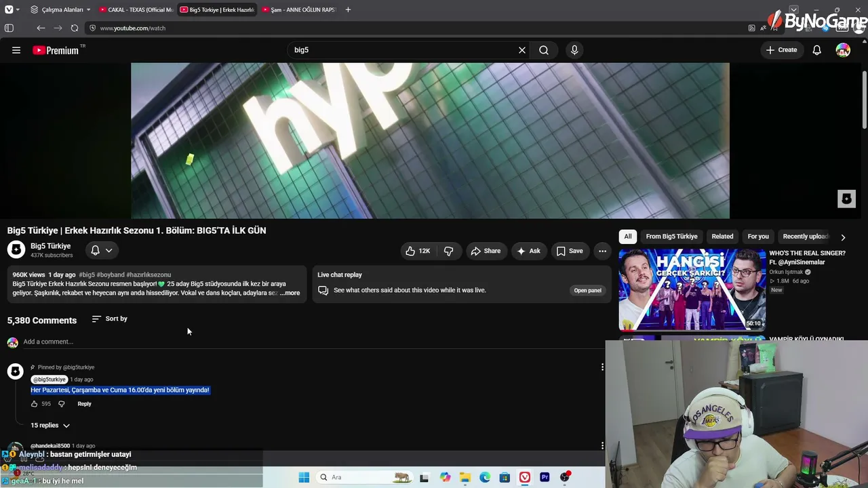Expand the video description with ...more
Screen dimensions: 868x488
point(290,293)
